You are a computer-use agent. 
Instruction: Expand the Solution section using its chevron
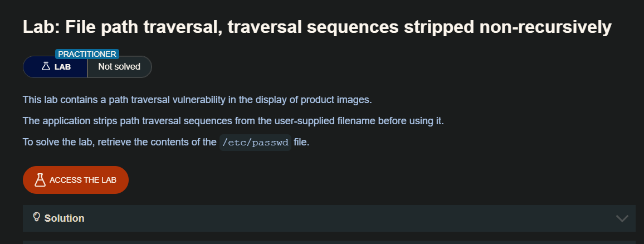click(x=622, y=218)
